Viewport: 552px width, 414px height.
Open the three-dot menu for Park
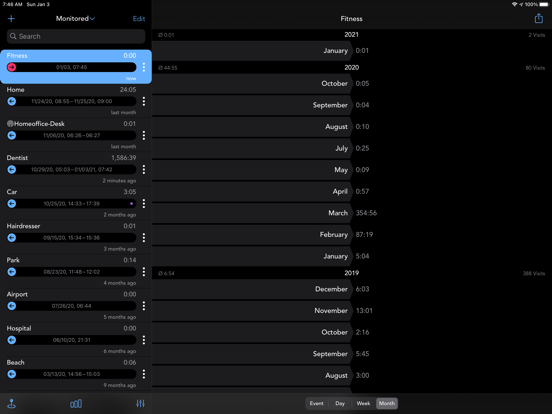coord(144,272)
